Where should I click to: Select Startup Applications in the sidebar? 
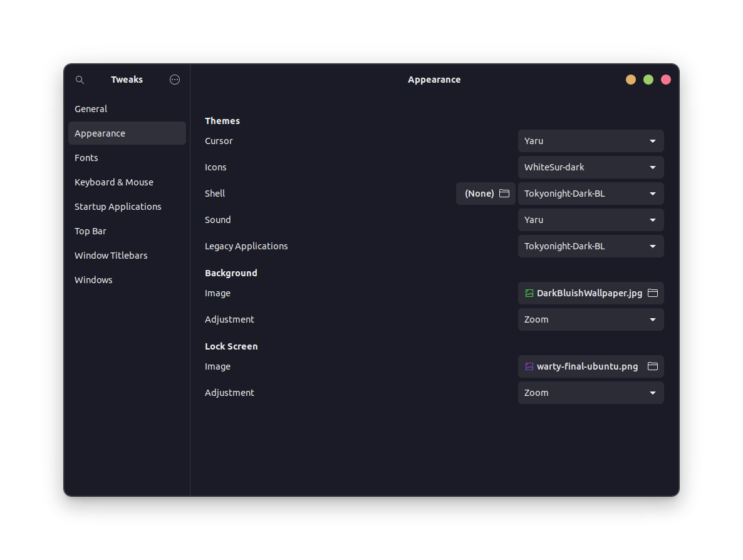coord(118,207)
